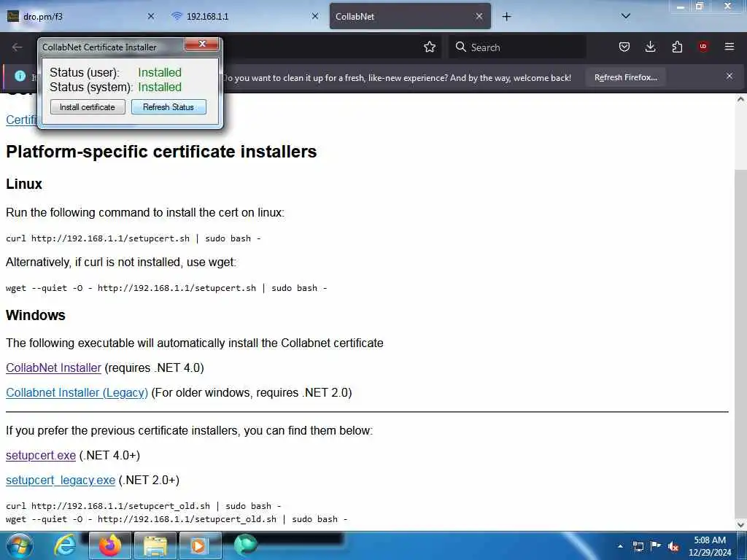Download setupcert_legacy.exe link
The width and height of the screenshot is (747, 560).
click(x=61, y=480)
